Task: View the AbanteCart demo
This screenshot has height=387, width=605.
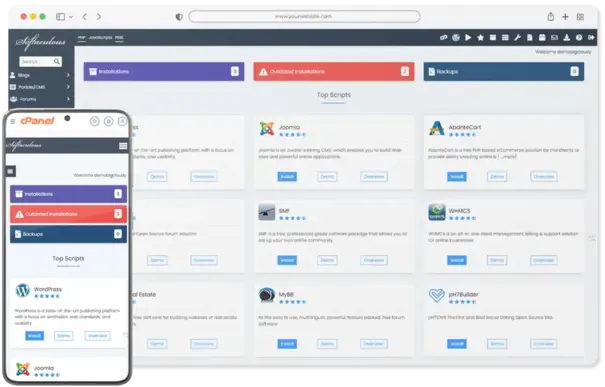Action: pos(497,177)
